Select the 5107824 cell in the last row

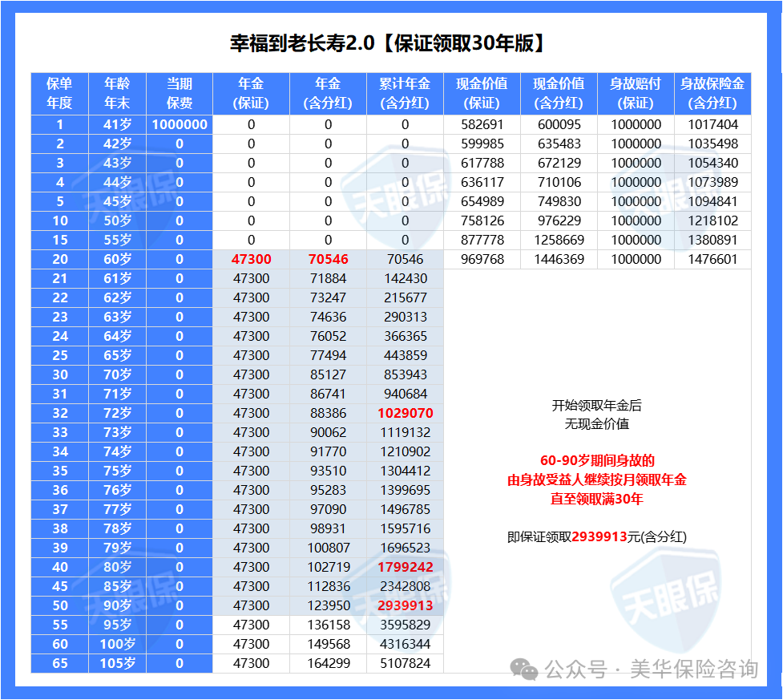[405, 663]
